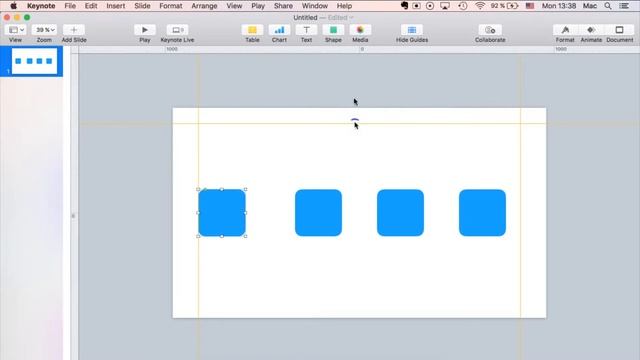Insert a Chart from the toolbar
Screen dimensions: 640x360
(279, 30)
